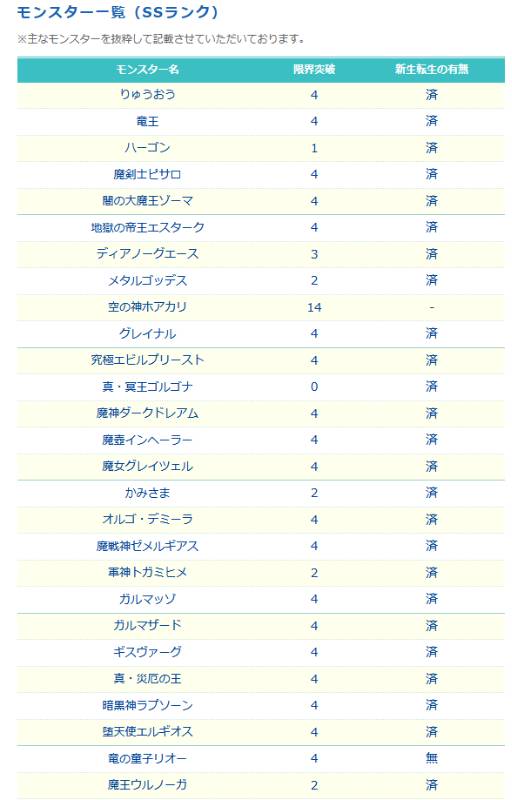Select the りゅうおう monster name
The height and width of the screenshot is (800, 512).
(147, 94)
